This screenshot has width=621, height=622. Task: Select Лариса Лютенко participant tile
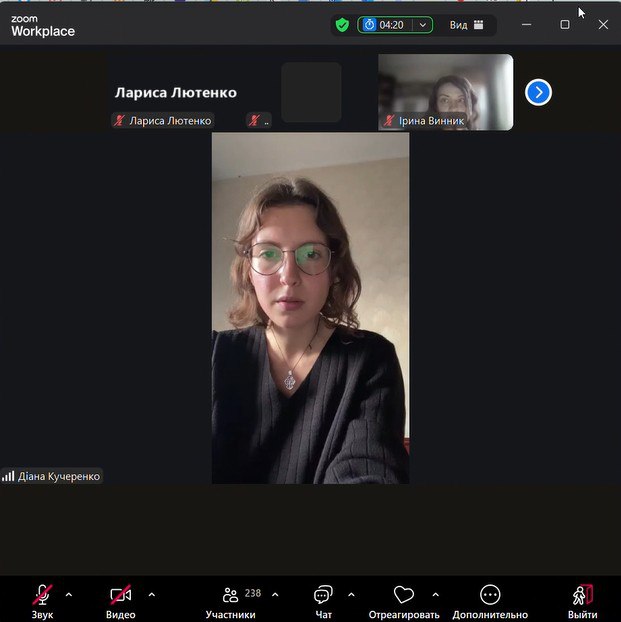pyautogui.click(x=176, y=92)
